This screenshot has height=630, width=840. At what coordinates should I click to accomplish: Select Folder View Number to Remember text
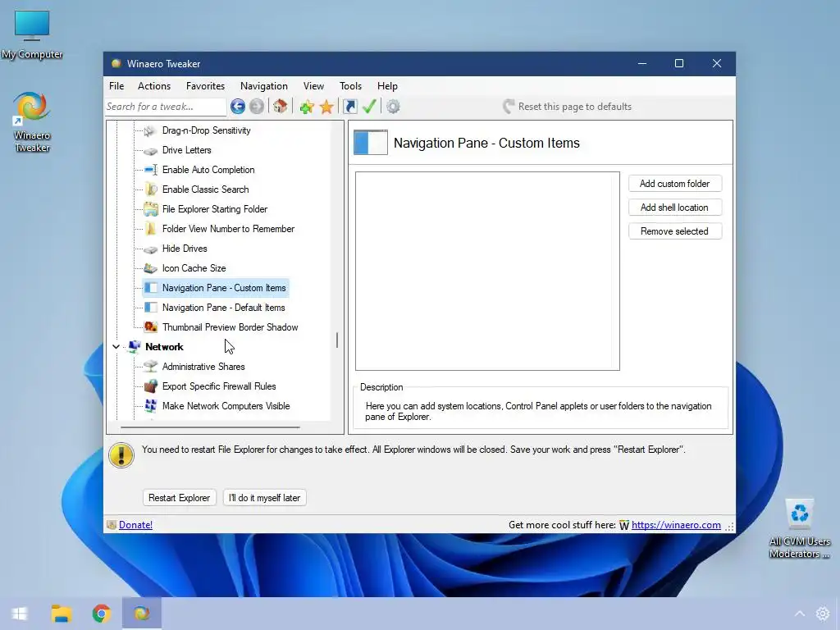tap(228, 229)
